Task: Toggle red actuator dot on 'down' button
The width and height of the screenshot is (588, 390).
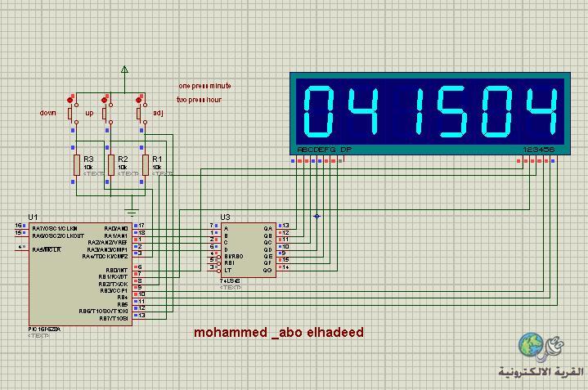Action: click(70, 100)
